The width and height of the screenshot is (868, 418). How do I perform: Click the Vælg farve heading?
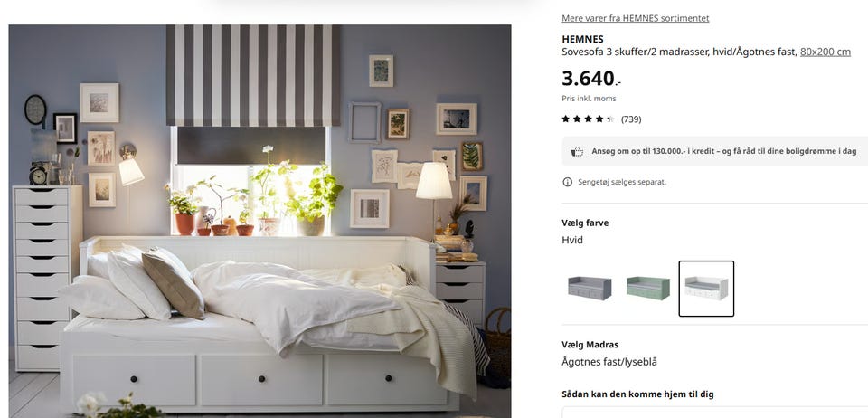(x=585, y=223)
